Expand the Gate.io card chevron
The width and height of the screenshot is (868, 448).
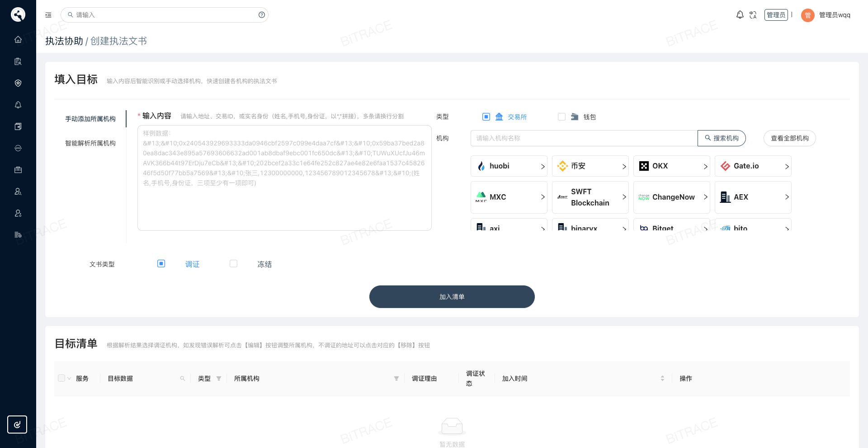787,167
